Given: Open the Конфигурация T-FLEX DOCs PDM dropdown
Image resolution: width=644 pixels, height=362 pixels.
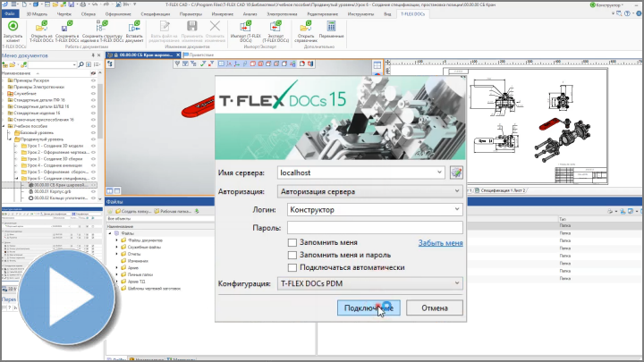Looking at the screenshot, I should click(457, 283).
